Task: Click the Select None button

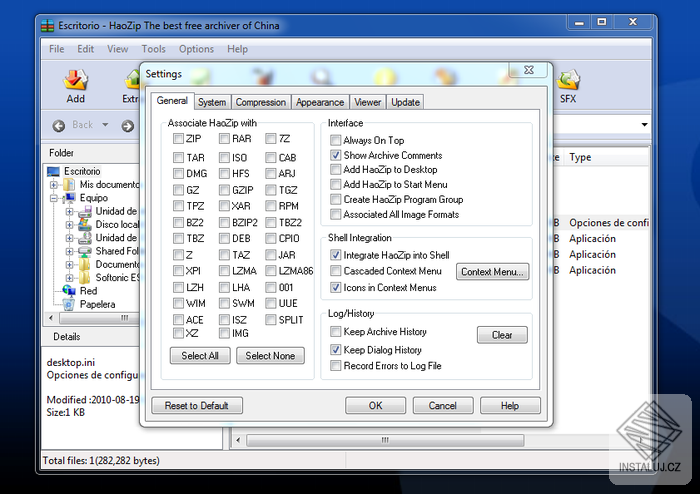Action: coord(270,356)
